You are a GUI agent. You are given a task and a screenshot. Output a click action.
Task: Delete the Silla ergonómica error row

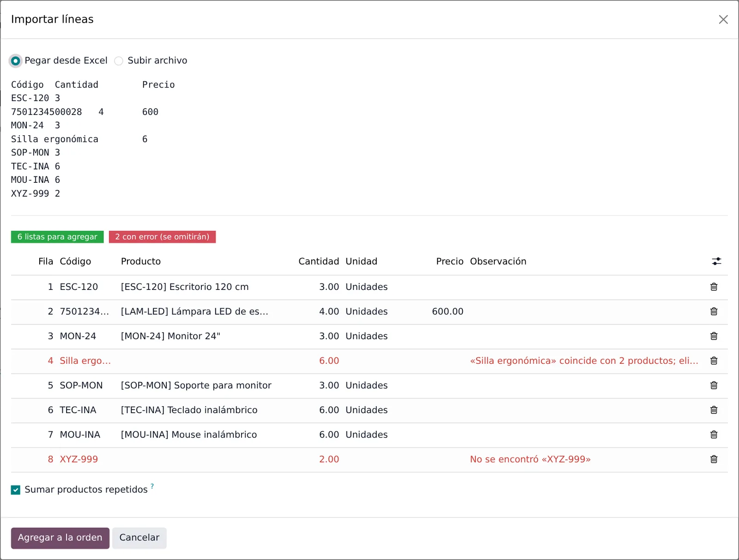(x=714, y=361)
